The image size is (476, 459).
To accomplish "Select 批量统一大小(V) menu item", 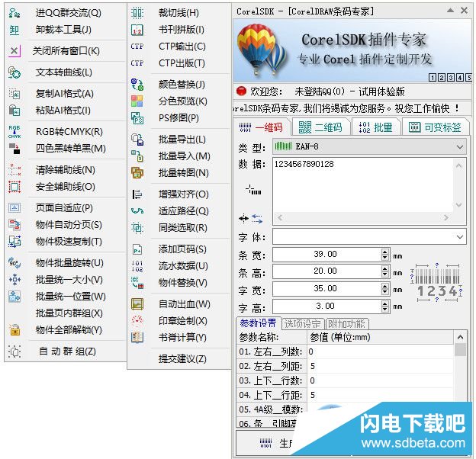I will (69, 280).
